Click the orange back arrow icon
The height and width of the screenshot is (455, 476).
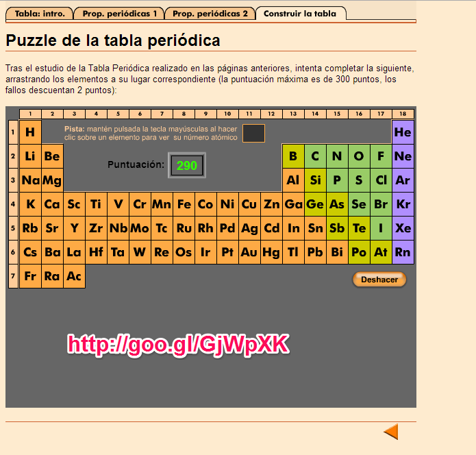(391, 432)
